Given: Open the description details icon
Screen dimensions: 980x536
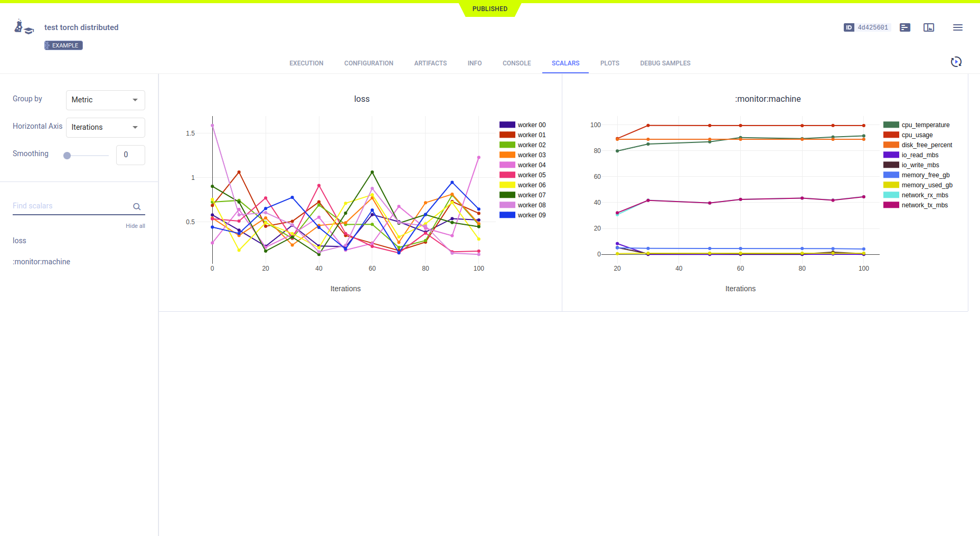Looking at the screenshot, I should [x=905, y=27].
